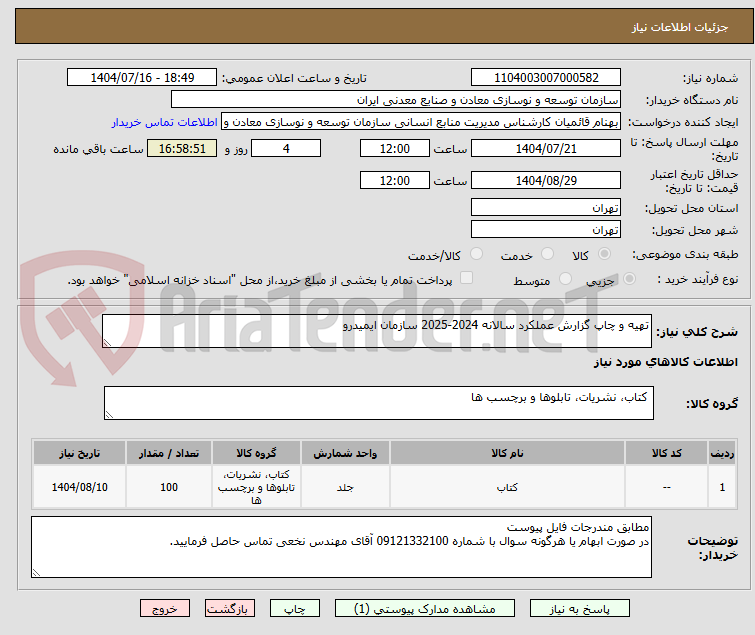Click the چاپ print button
This screenshot has height=635, width=755.
click(295, 609)
